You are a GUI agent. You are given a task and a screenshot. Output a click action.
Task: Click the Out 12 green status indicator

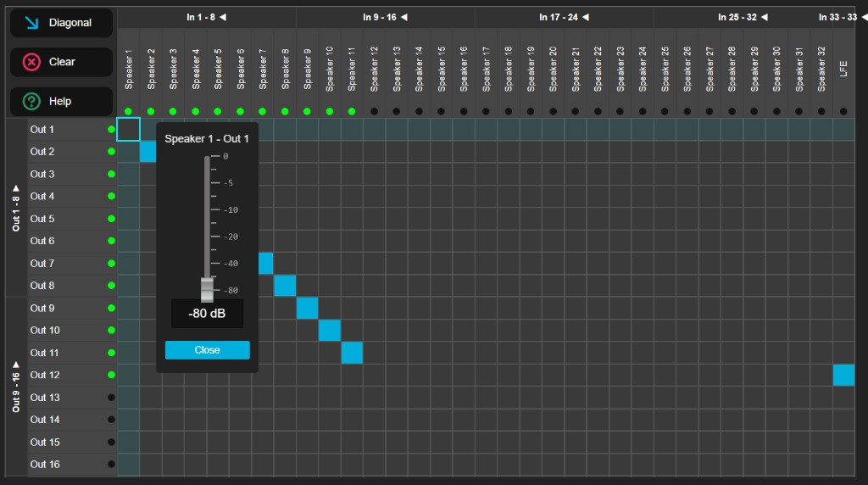click(111, 375)
